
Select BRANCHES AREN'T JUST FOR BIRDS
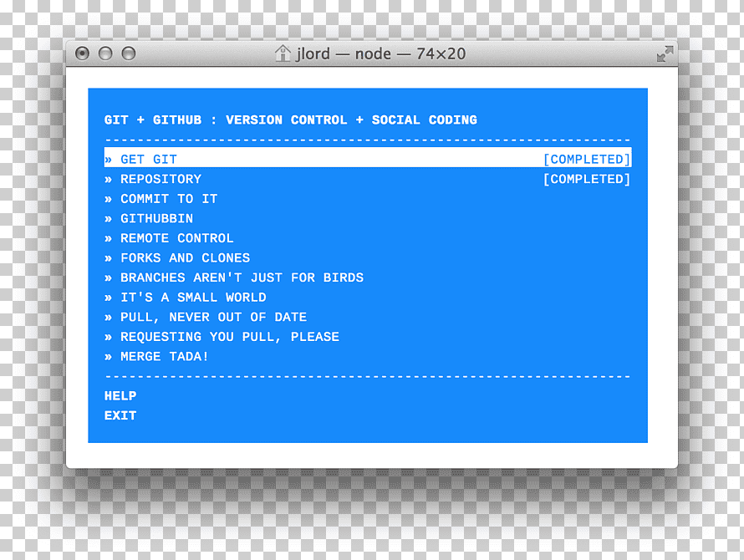[x=368, y=277]
